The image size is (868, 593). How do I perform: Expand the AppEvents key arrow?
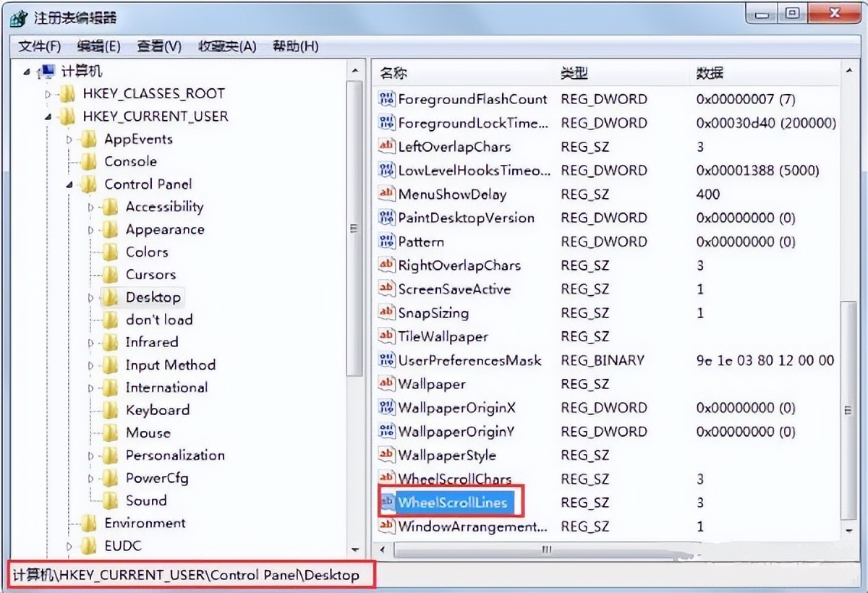pyautogui.click(x=70, y=139)
